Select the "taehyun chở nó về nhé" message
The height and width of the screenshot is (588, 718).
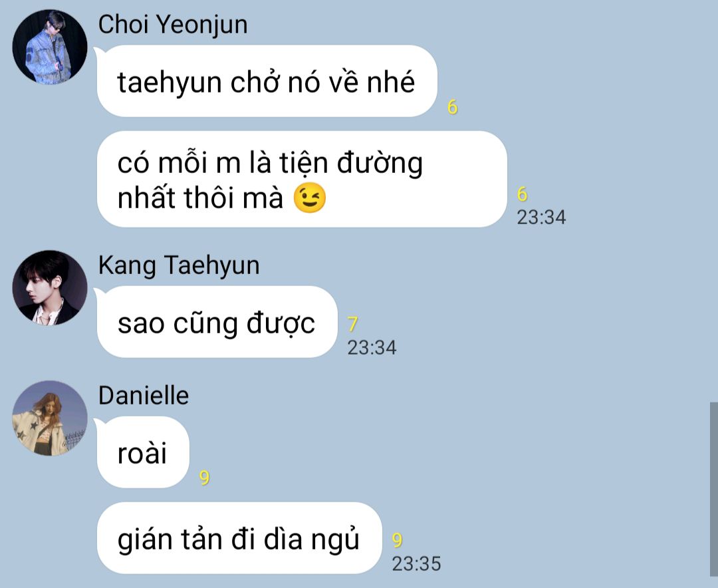pyautogui.click(x=267, y=81)
